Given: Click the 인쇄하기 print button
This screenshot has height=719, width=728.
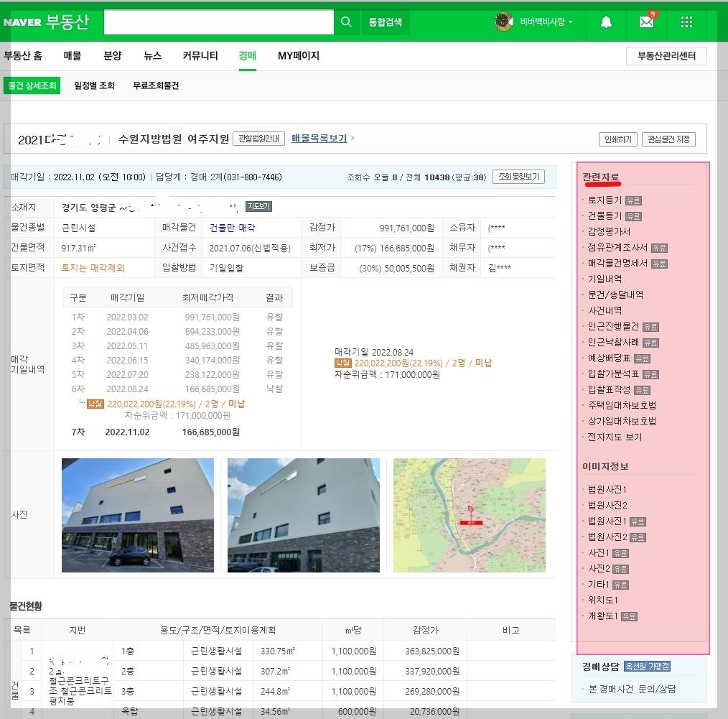Looking at the screenshot, I should (617, 139).
